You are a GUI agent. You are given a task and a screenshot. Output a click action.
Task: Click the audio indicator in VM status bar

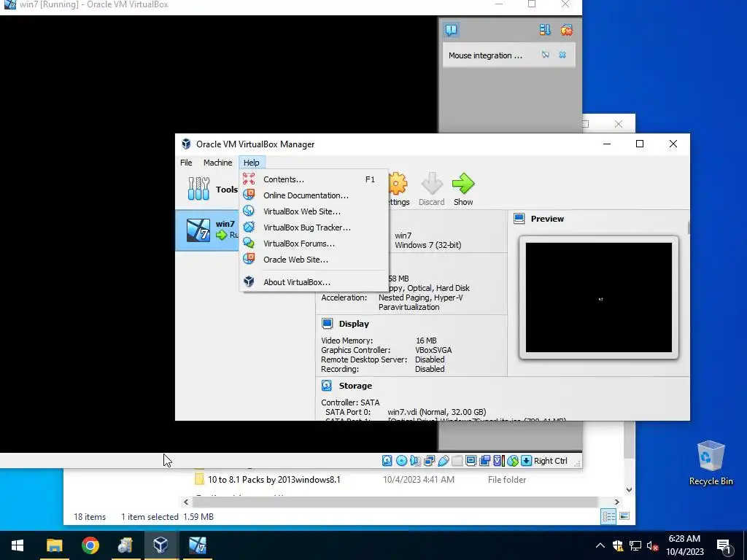415,461
